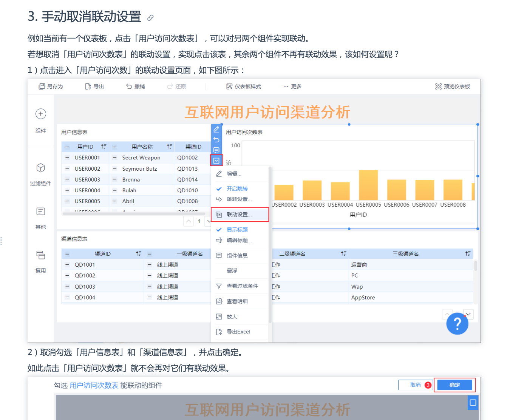507x420 pixels.
Task: Click the context menu's vertical scrollbar
Action: (x=270, y=246)
